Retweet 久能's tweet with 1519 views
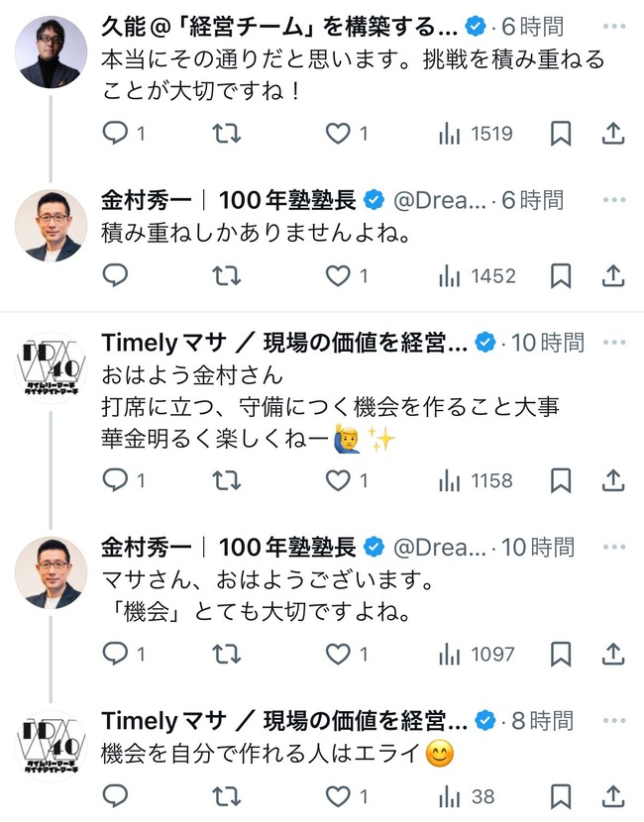This screenshot has width=644, height=822. (228, 133)
